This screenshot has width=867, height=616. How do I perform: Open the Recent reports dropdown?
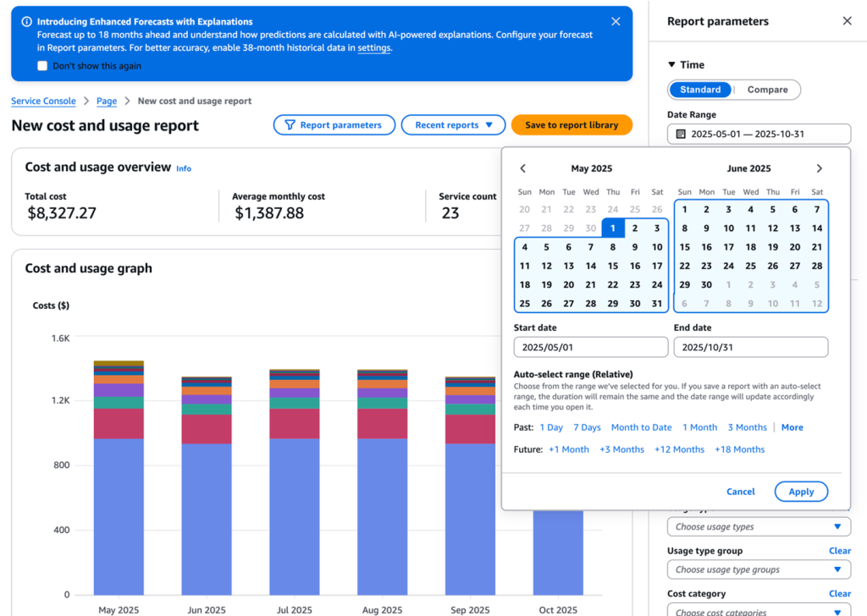pyautogui.click(x=453, y=125)
